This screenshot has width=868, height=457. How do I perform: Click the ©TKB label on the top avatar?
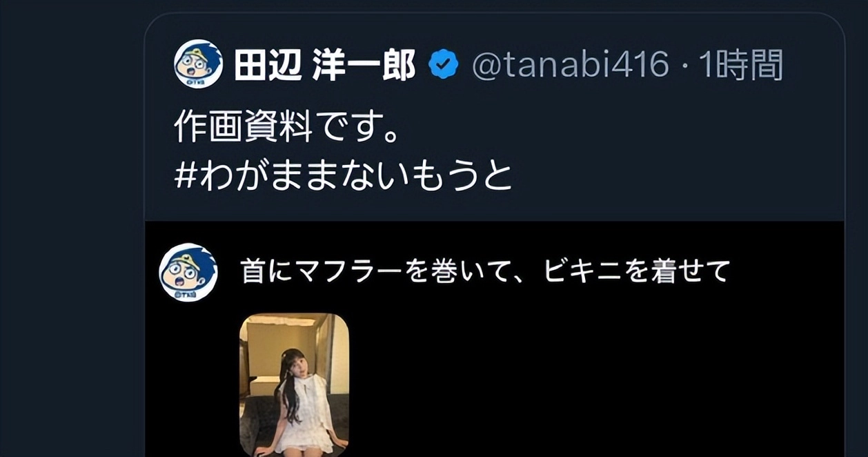[198, 81]
